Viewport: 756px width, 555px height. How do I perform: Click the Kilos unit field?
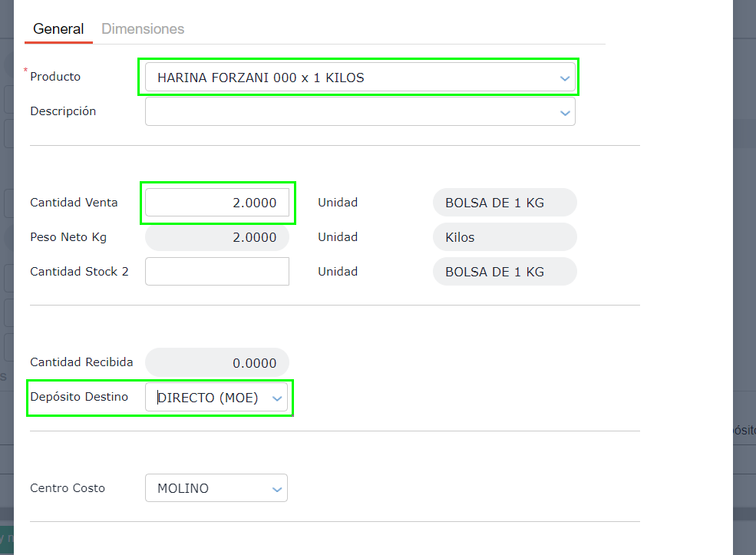pyautogui.click(x=504, y=237)
